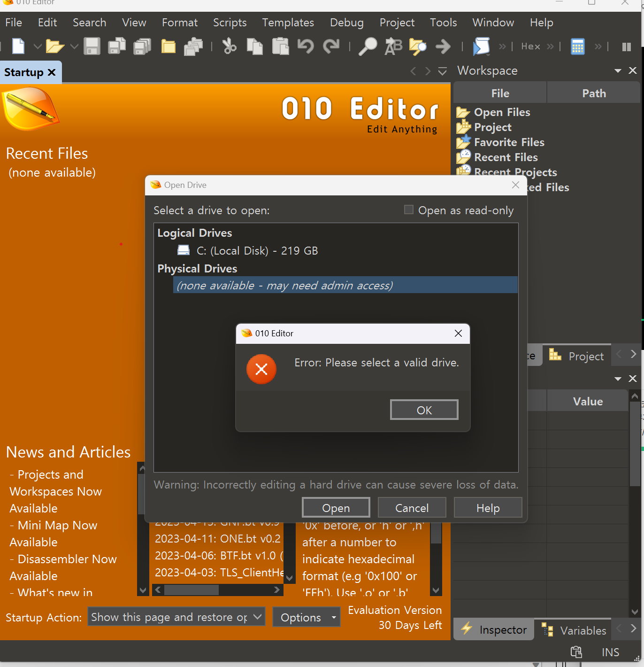Click the Close All stacked documents icon
This screenshot has width=644, height=667.
click(193, 47)
